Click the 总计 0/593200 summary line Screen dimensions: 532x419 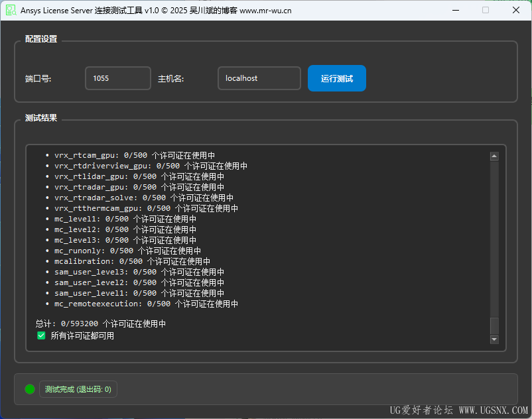(101, 324)
